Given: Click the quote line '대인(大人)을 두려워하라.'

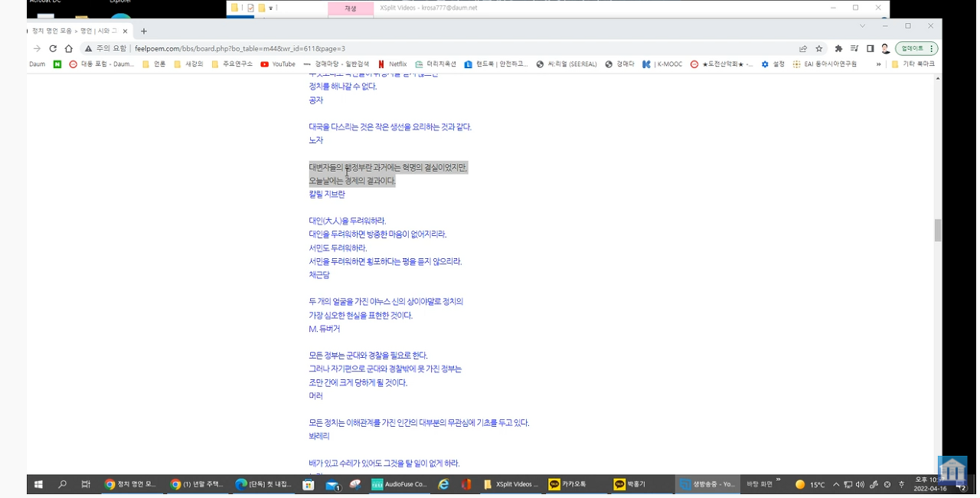Looking at the screenshot, I should tap(347, 221).
